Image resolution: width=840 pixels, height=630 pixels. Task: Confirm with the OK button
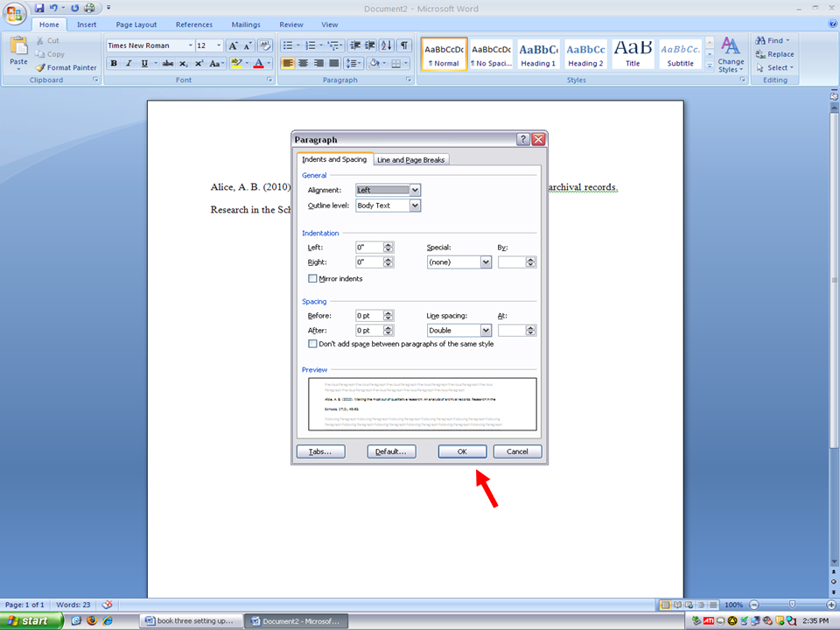pos(462,451)
